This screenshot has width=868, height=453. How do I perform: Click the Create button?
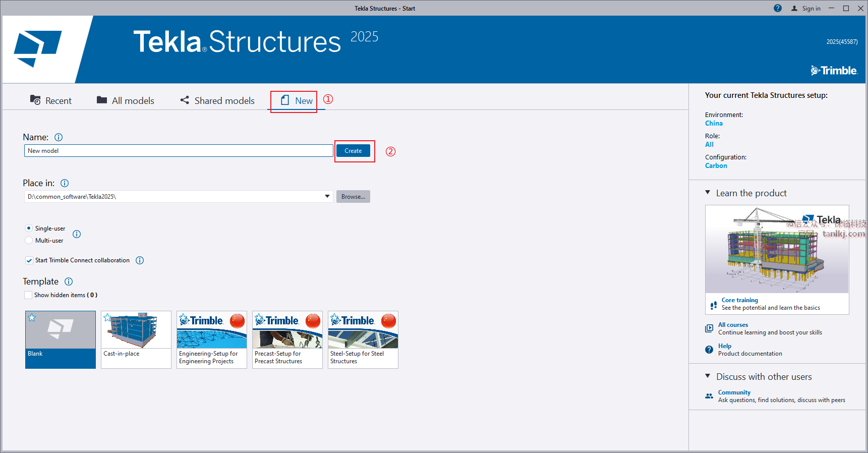pyautogui.click(x=353, y=151)
